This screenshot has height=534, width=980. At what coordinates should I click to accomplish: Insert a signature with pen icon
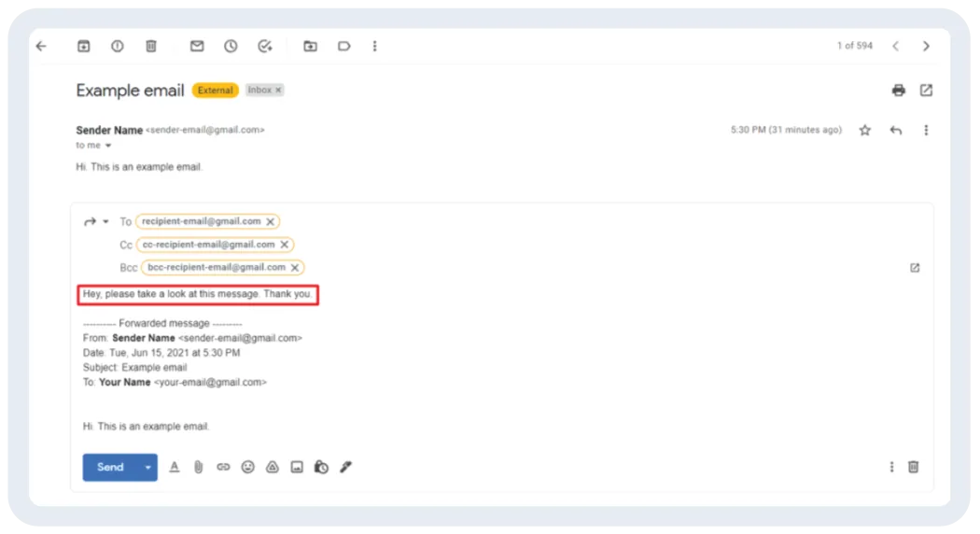[x=345, y=467]
